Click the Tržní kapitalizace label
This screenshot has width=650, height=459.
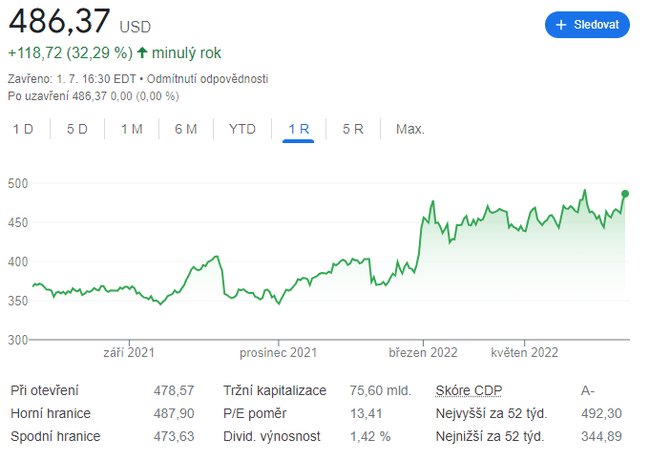coord(274,390)
